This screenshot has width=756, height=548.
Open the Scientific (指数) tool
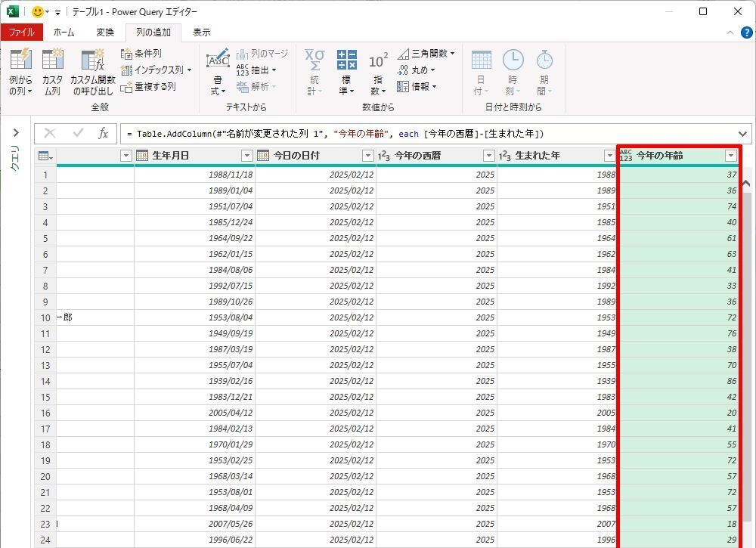pos(378,72)
